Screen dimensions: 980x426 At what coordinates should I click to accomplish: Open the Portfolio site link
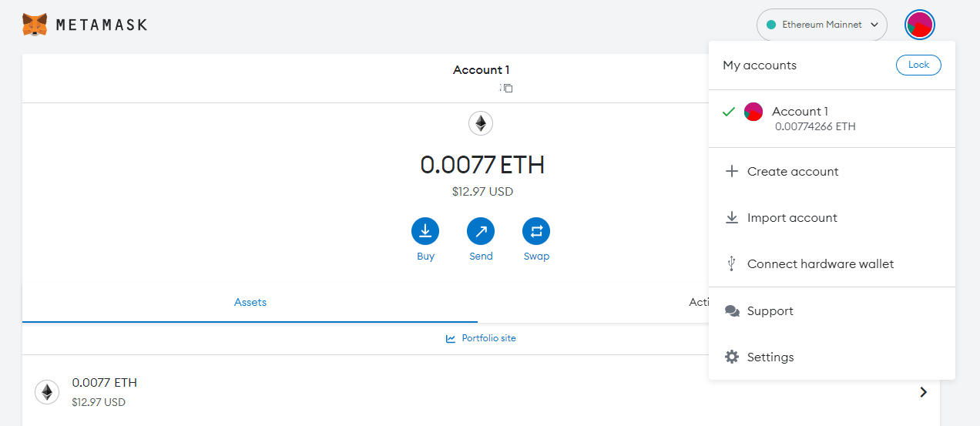(481, 338)
